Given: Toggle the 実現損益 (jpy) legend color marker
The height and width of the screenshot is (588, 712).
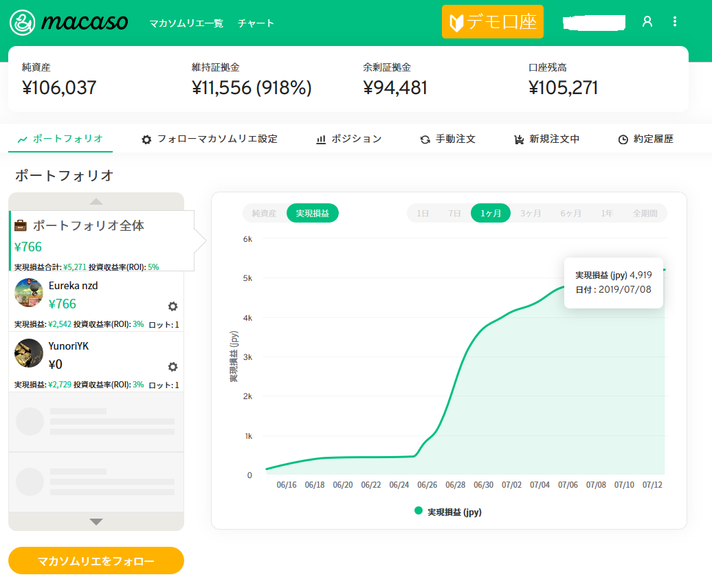Looking at the screenshot, I should click(x=419, y=511).
